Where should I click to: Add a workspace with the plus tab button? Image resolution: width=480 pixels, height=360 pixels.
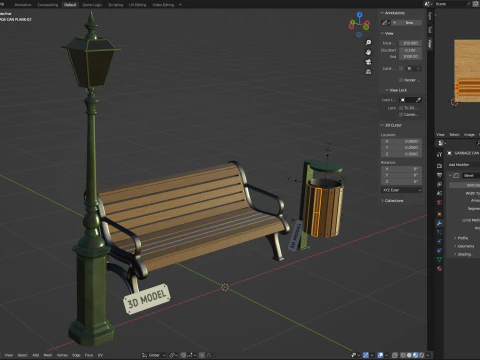(180, 5)
